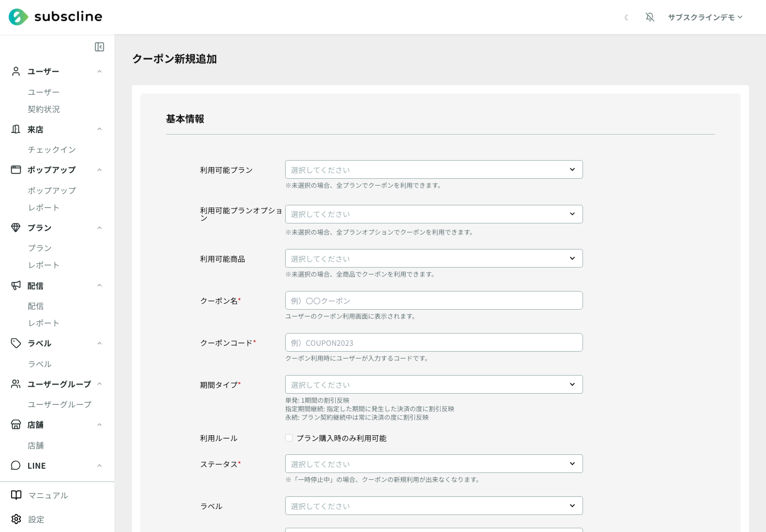Go to ユーザーグループ submenu item

point(60,404)
